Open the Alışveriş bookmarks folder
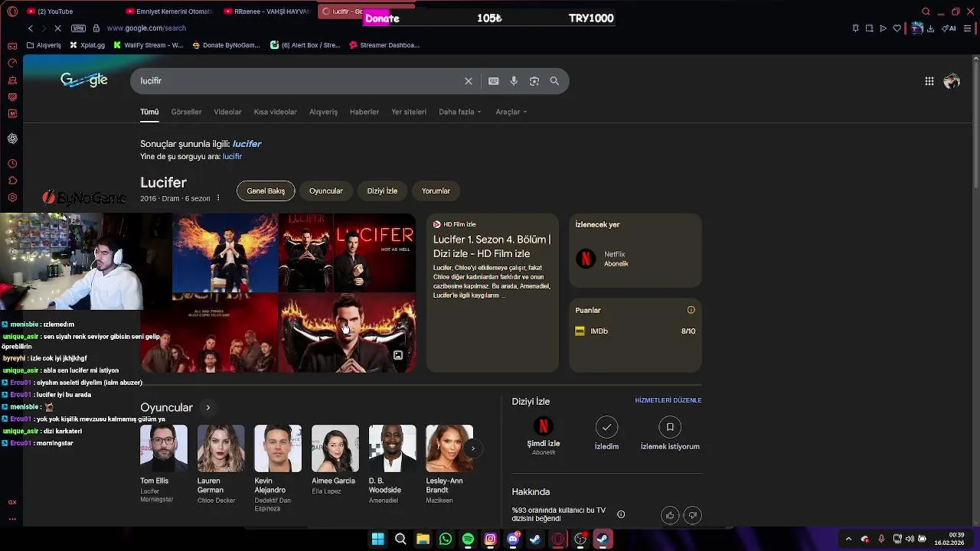The image size is (980, 551). pos(44,45)
